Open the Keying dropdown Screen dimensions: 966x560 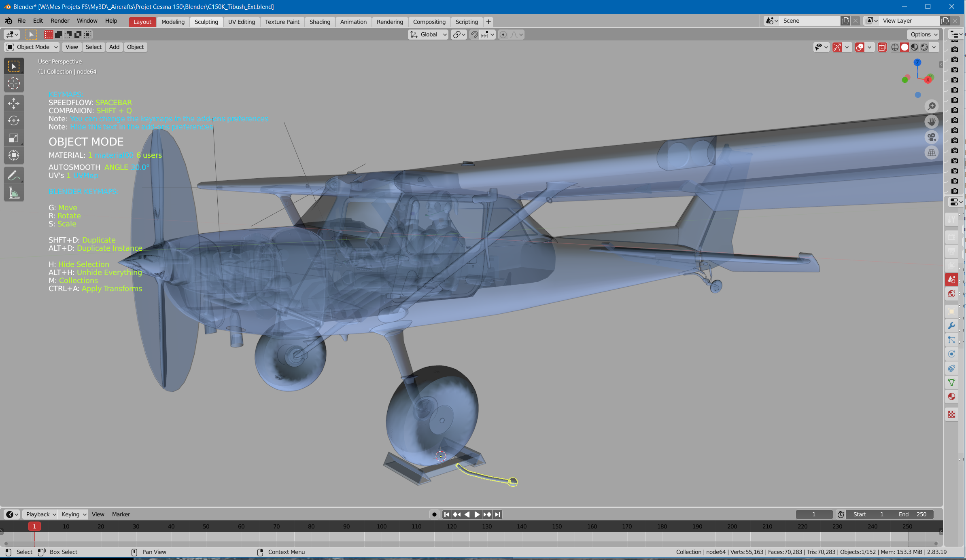(x=73, y=514)
